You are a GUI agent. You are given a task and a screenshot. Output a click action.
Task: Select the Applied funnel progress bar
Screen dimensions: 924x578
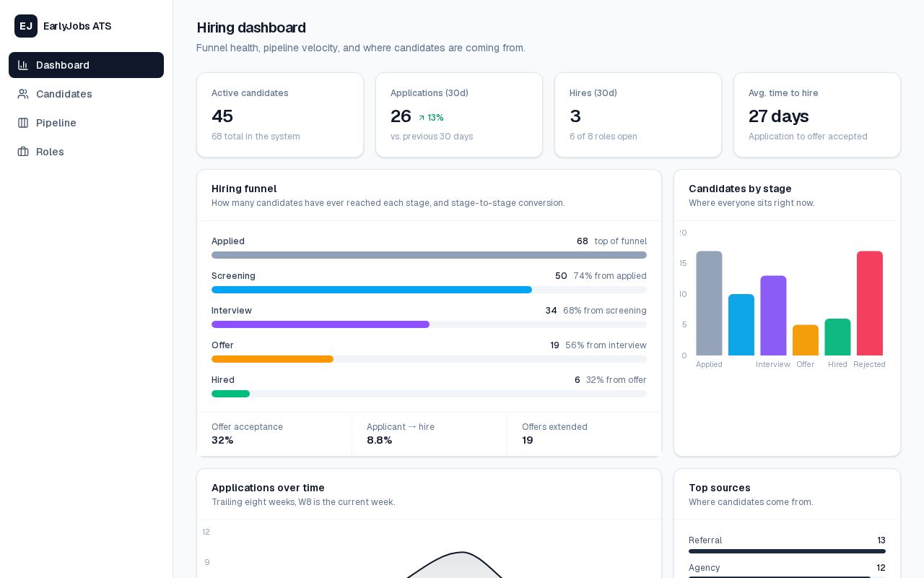coord(429,255)
